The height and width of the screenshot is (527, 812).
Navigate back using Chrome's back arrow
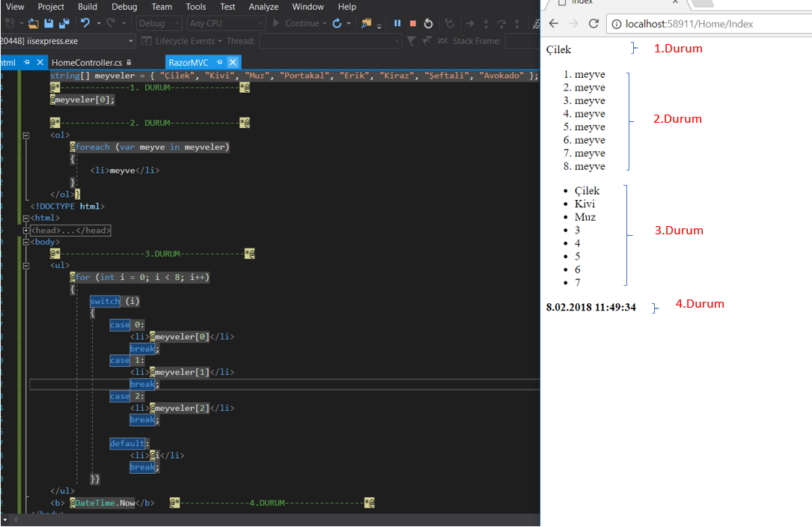[x=553, y=23]
